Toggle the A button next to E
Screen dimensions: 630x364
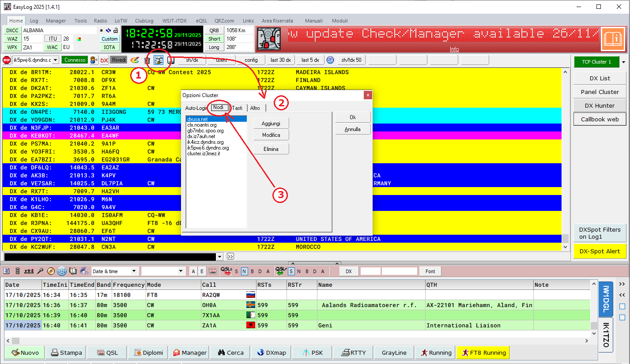click(193, 271)
